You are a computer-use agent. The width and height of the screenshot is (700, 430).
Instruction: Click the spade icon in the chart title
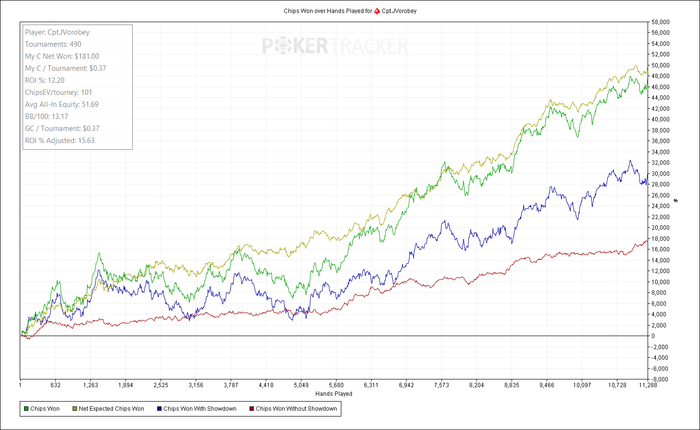coord(377,11)
